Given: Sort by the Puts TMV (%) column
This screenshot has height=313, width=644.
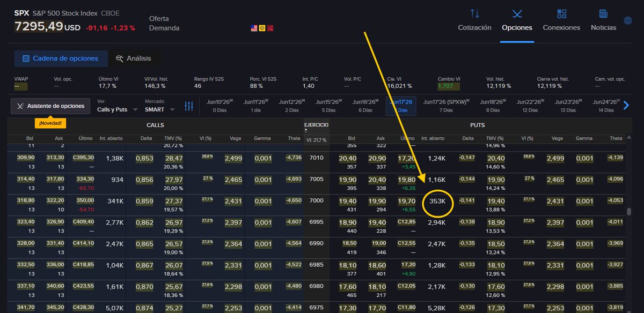Looking at the screenshot, I should click(495, 138).
